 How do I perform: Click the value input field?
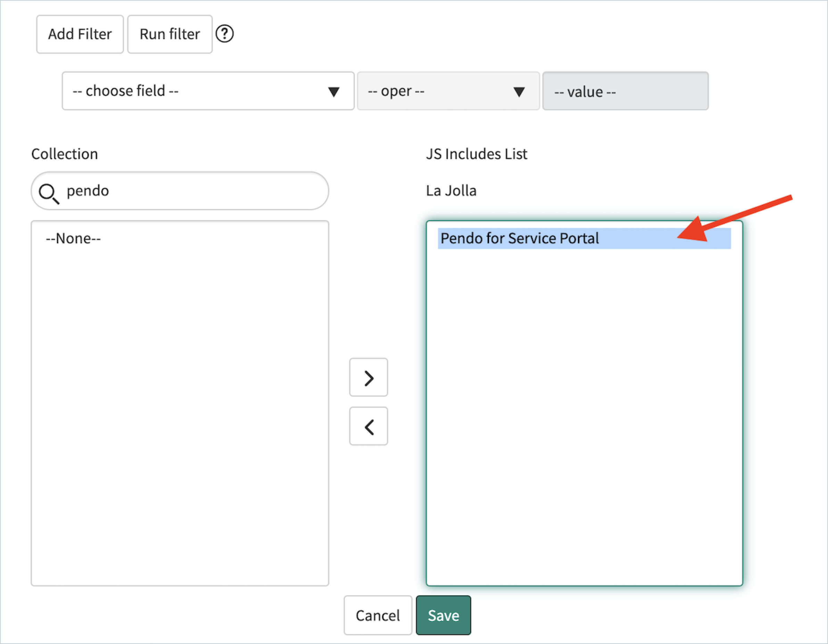[626, 91]
